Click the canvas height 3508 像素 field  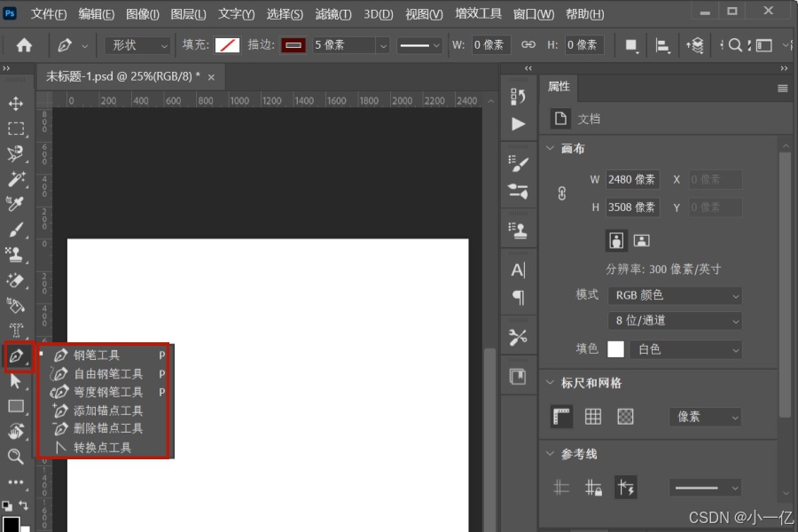[632, 207]
